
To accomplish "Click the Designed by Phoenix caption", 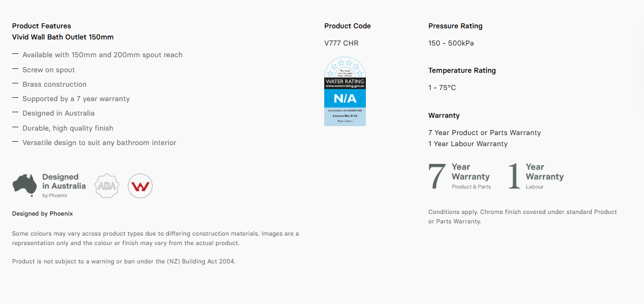I will [x=42, y=214].
